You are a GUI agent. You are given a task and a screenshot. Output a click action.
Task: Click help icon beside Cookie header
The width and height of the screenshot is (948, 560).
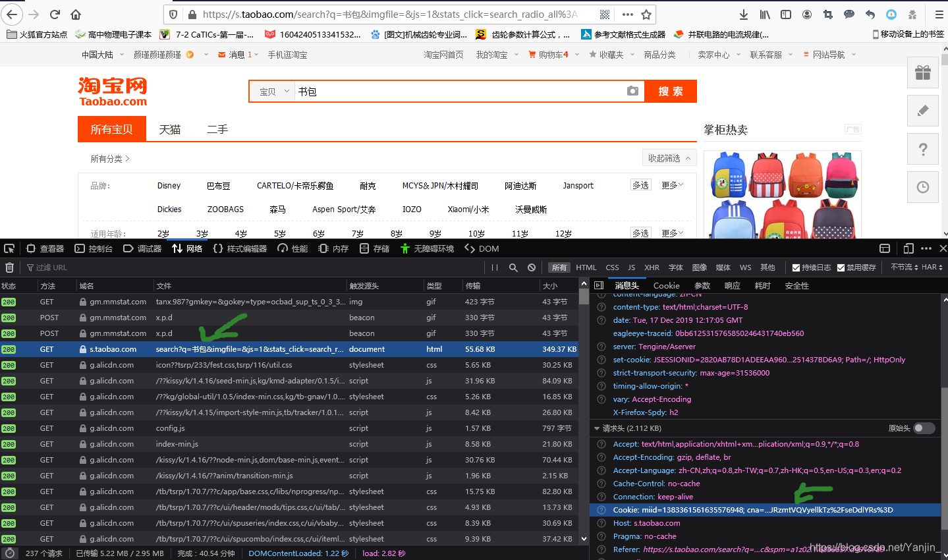pyautogui.click(x=601, y=510)
